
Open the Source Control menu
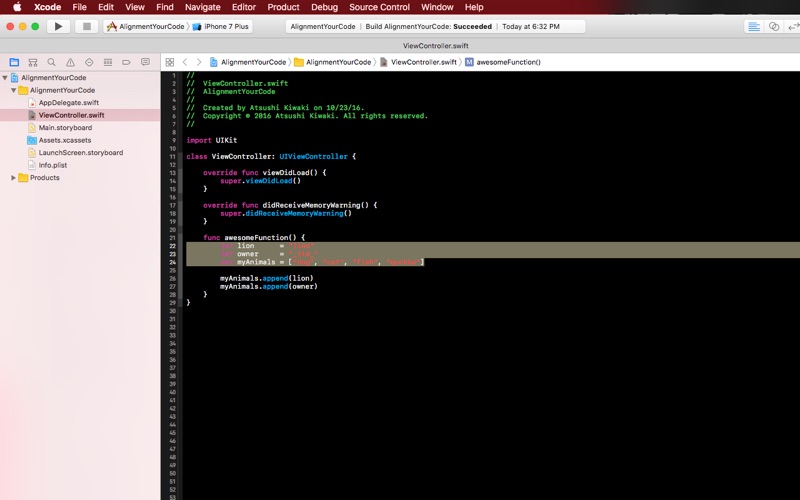pos(380,7)
